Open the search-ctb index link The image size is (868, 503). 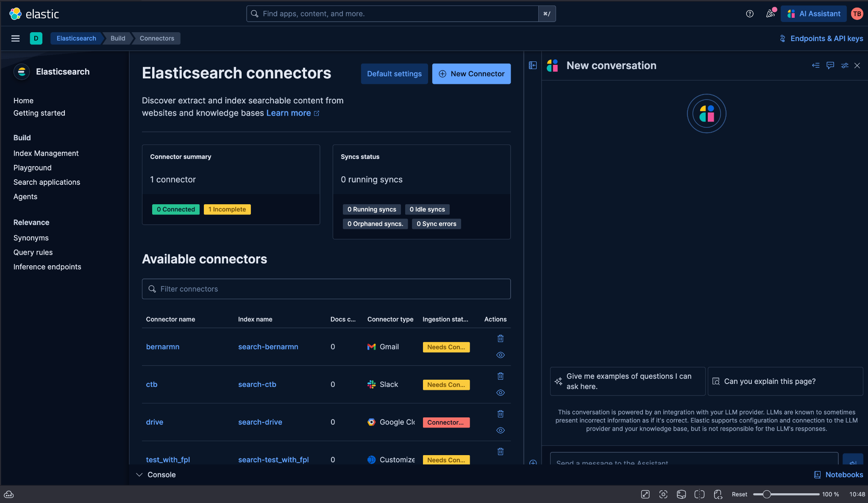(x=257, y=385)
